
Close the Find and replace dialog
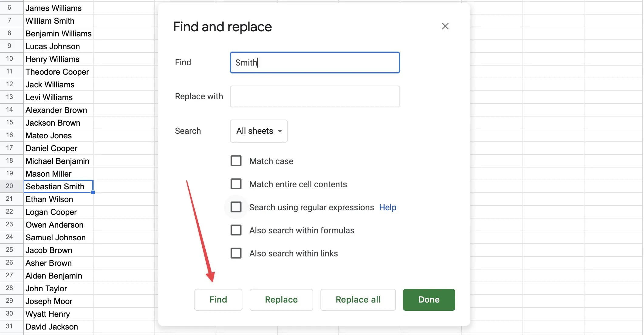tap(445, 26)
